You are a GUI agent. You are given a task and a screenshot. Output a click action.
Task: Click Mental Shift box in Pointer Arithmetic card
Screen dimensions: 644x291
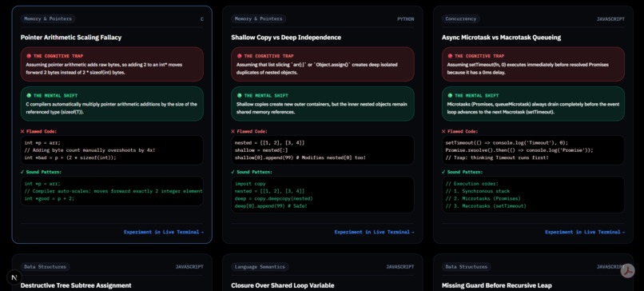tap(112, 104)
